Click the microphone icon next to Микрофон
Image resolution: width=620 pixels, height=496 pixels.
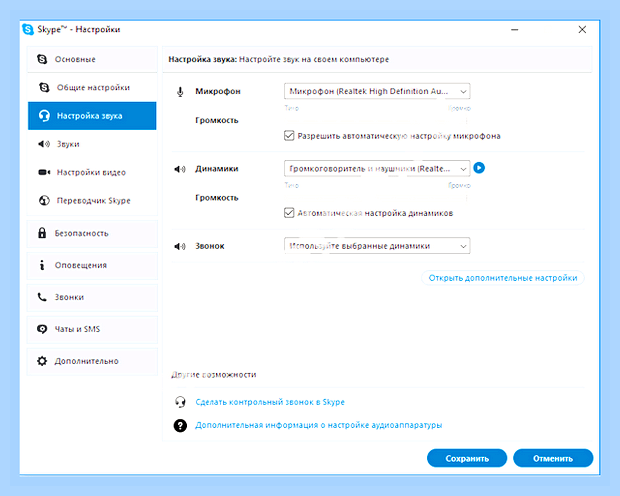pyautogui.click(x=180, y=92)
